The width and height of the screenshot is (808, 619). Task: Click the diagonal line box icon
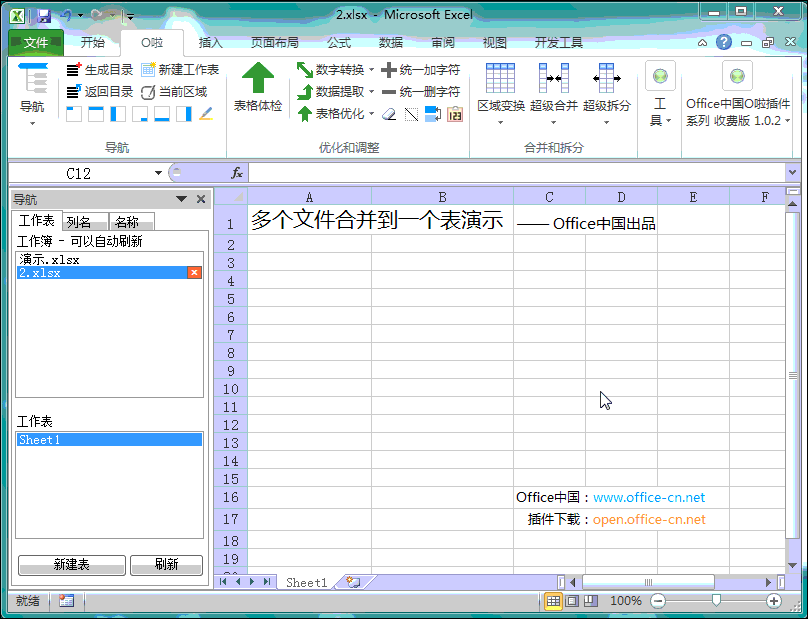pos(411,114)
